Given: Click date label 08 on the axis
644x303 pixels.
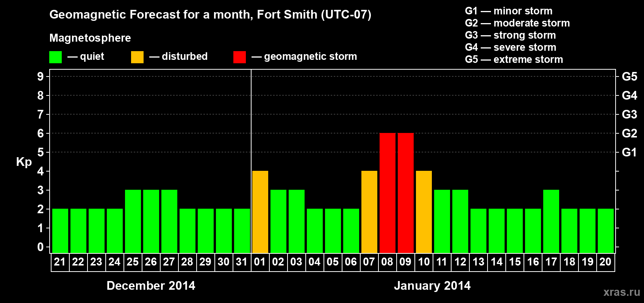Looking at the screenshot, I should point(387,262).
